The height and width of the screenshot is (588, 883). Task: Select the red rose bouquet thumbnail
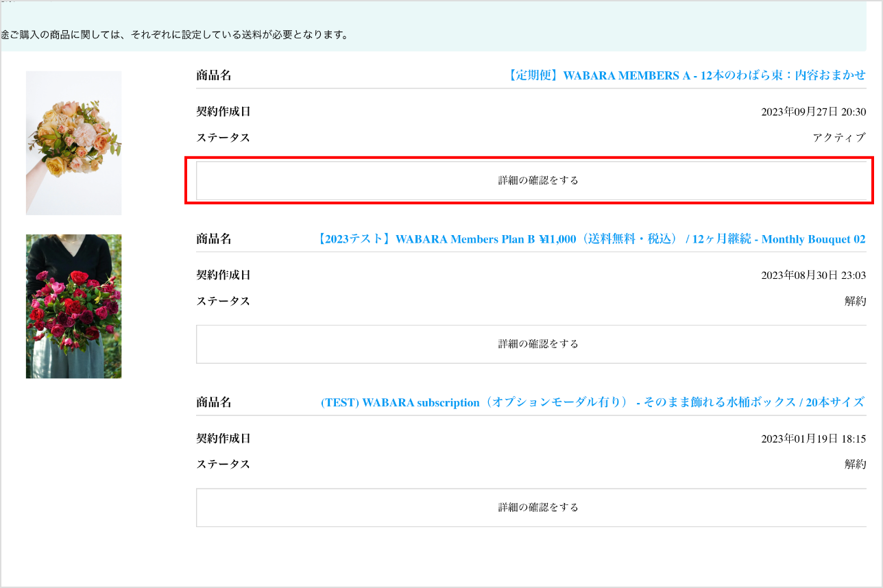74,306
